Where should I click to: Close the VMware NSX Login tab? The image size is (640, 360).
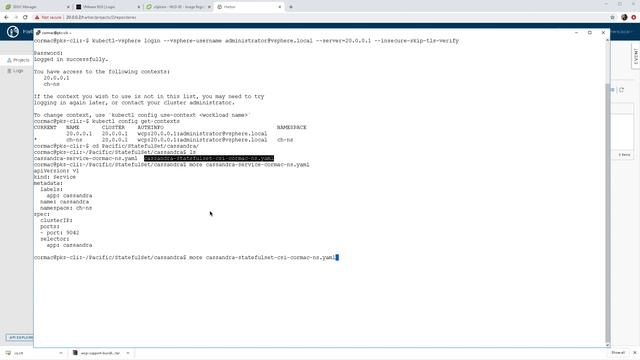pyautogui.click(x=139, y=7)
